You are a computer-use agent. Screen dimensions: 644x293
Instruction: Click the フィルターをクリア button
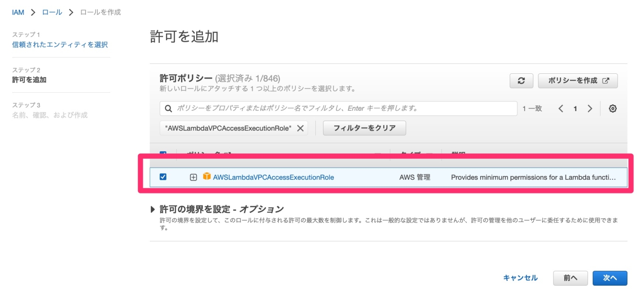tap(364, 128)
